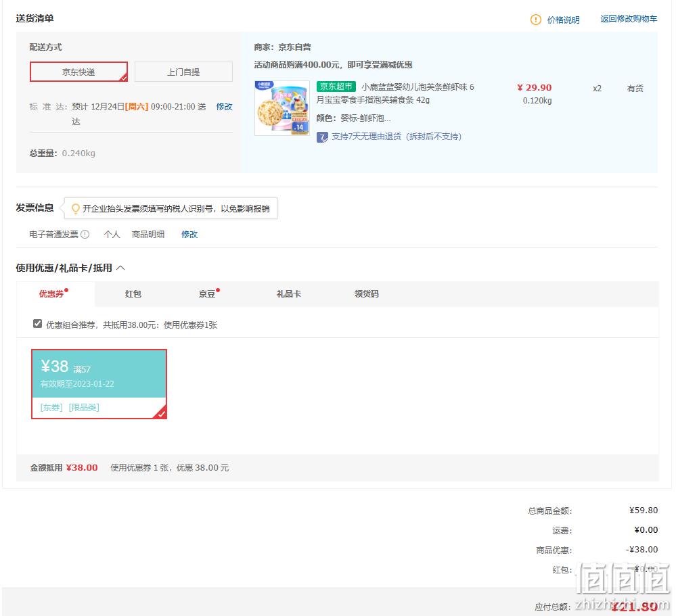Click 价格说明 link
The width and height of the screenshot is (676, 616).
[563, 20]
